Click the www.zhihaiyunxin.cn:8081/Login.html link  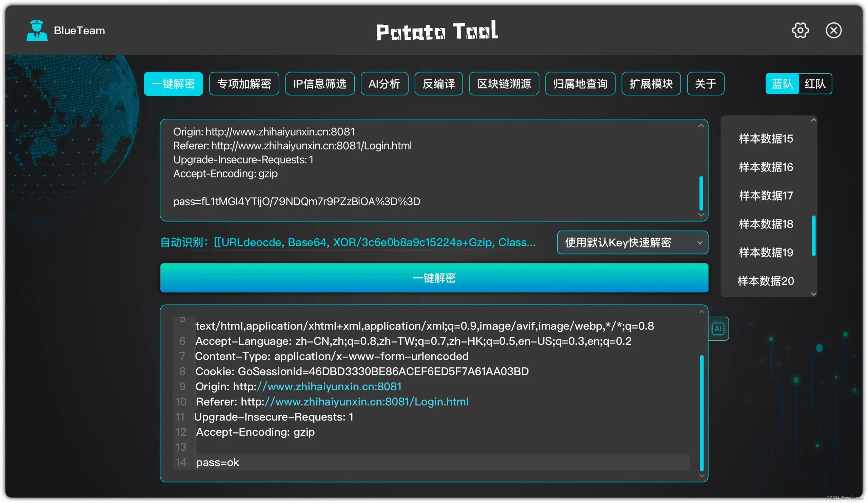pyautogui.click(x=367, y=402)
